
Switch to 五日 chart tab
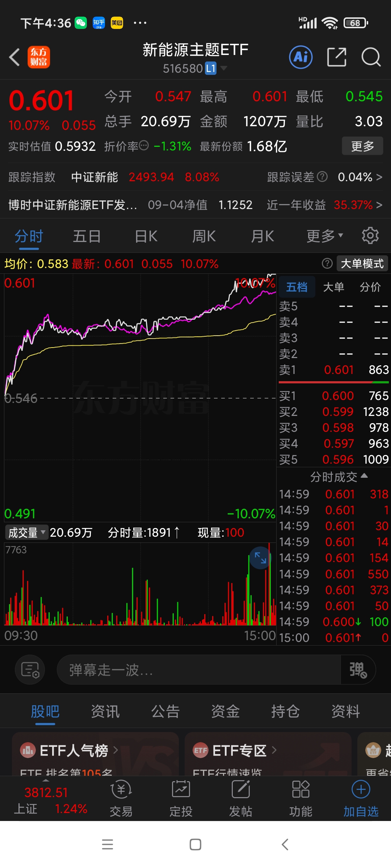[87, 236]
